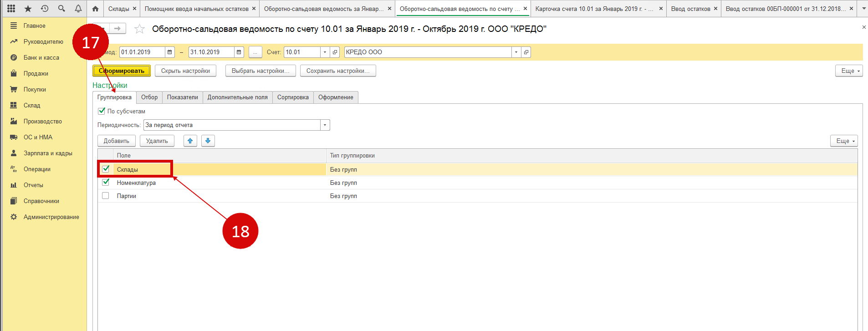Screen dimensions: 868x331
Task: Open Продажи section
Action: coord(36,74)
